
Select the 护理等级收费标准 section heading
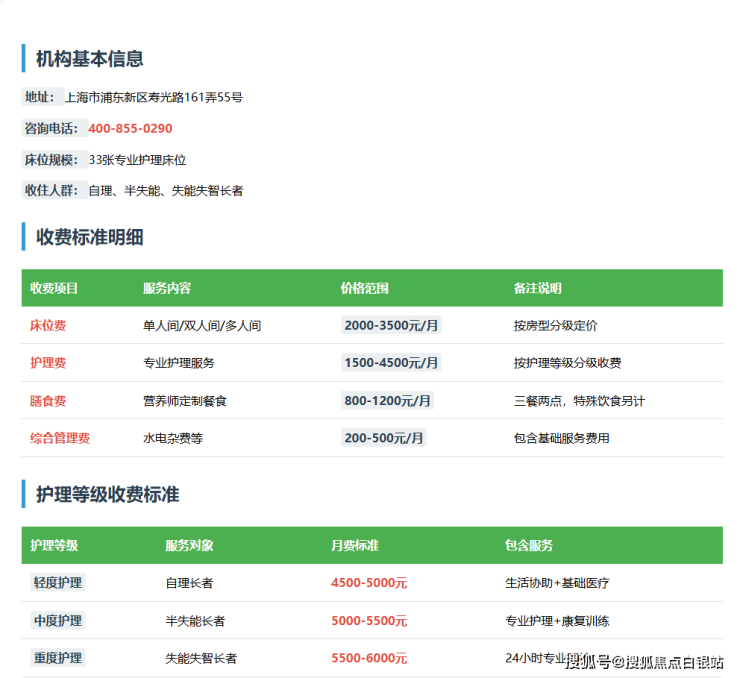[x=107, y=495]
